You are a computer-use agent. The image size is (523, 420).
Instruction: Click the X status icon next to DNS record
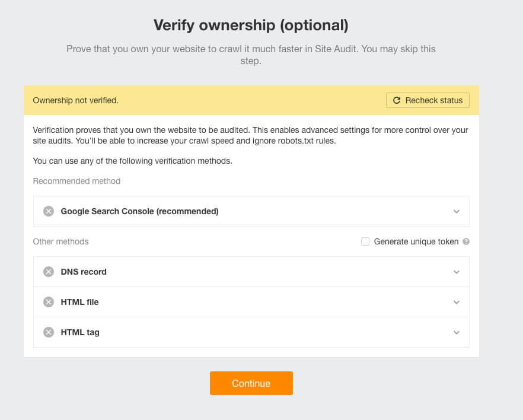click(49, 272)
